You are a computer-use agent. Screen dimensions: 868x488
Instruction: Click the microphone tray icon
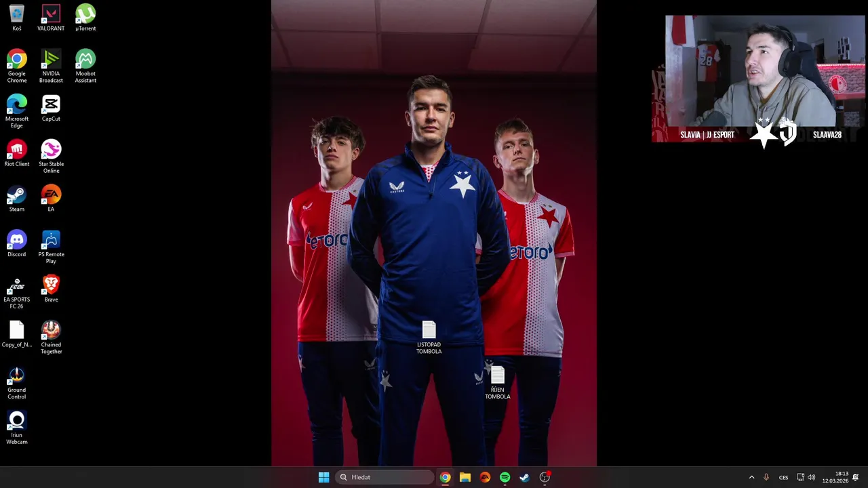pos(766,477)
